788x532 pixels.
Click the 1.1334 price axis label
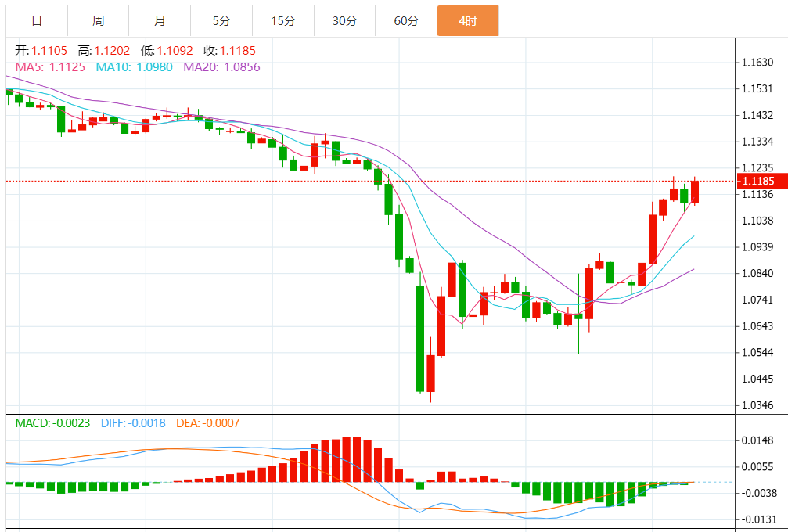click(x=757, y=142)
